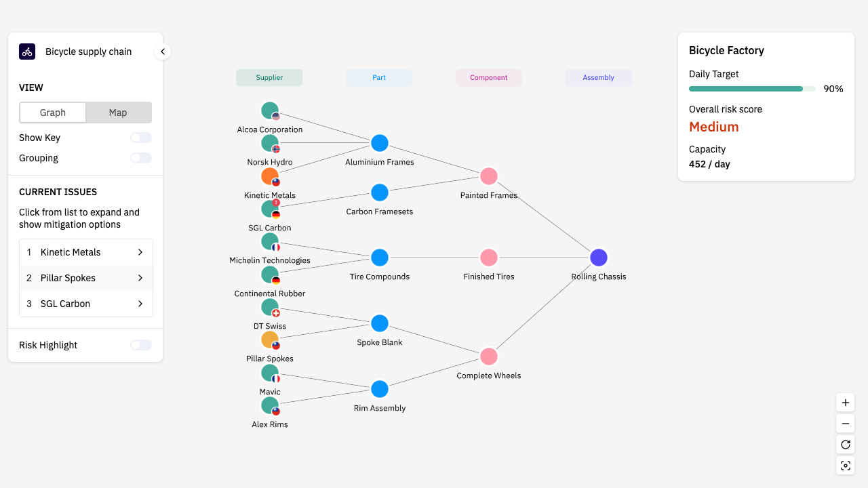Screen dimensions: 868x488
Task: Click the bicycle logo icon in the sidebar
Action: (27, 52)
